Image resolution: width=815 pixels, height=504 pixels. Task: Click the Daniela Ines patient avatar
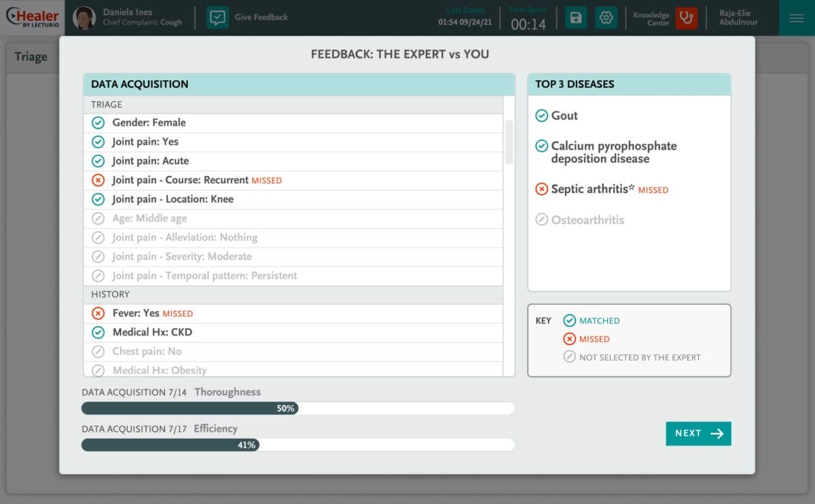(x=84, y=18)
